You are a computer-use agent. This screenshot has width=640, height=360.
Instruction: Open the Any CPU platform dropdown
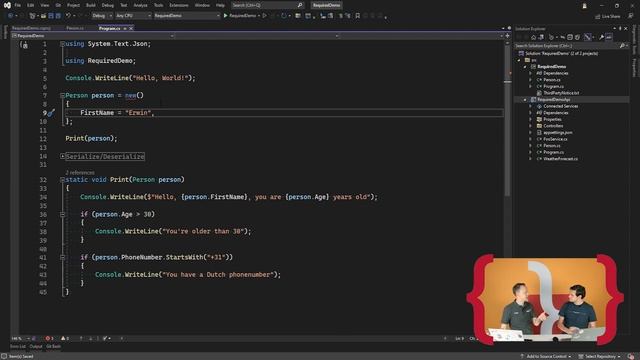point(133,16)
